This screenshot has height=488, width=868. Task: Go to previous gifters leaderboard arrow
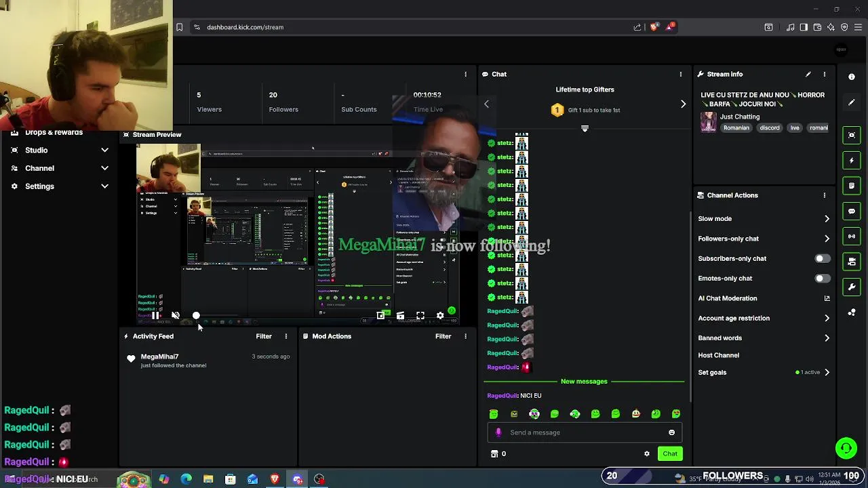(x=486, y=104)
